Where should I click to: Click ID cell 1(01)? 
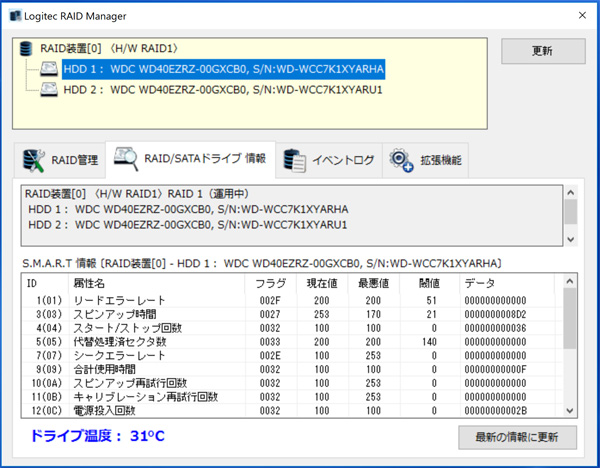(x=49, y=301)
